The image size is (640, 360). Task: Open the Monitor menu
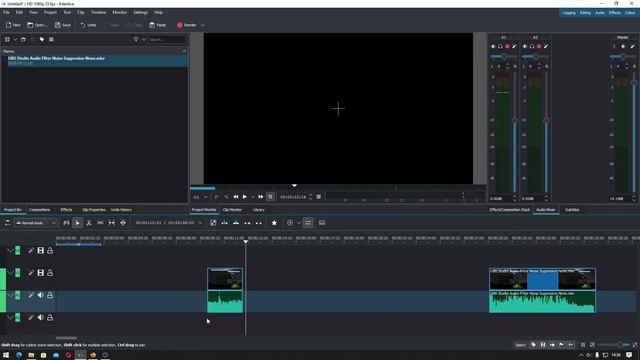(x=120, y=13)
